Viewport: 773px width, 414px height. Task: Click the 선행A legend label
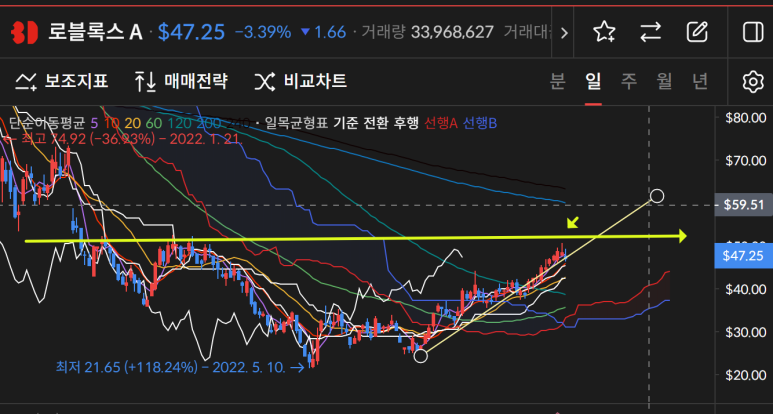(441, 123)
